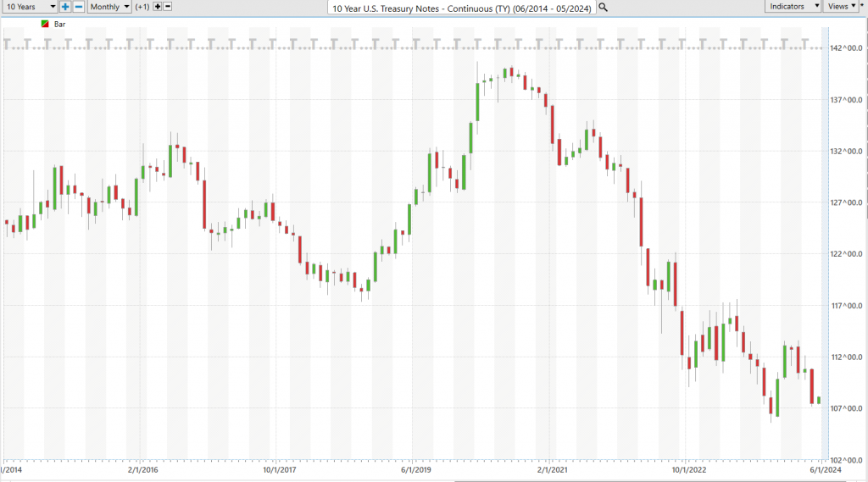The width and height of the screenshot is (868, 482).
Task: Click the red-green Bar legend swatch
Action: [x=45, y=25]
